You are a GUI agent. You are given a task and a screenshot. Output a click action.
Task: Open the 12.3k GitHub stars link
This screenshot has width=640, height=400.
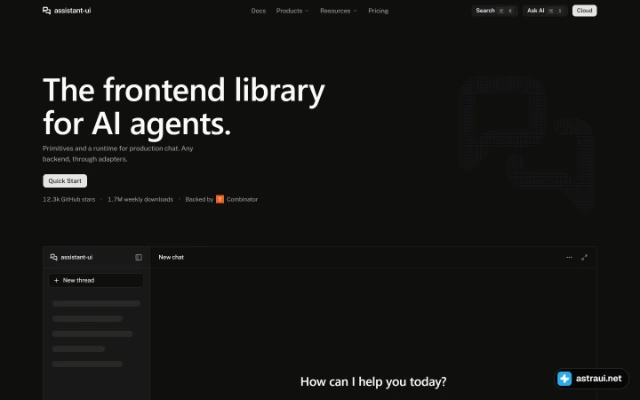pos(69,200)
